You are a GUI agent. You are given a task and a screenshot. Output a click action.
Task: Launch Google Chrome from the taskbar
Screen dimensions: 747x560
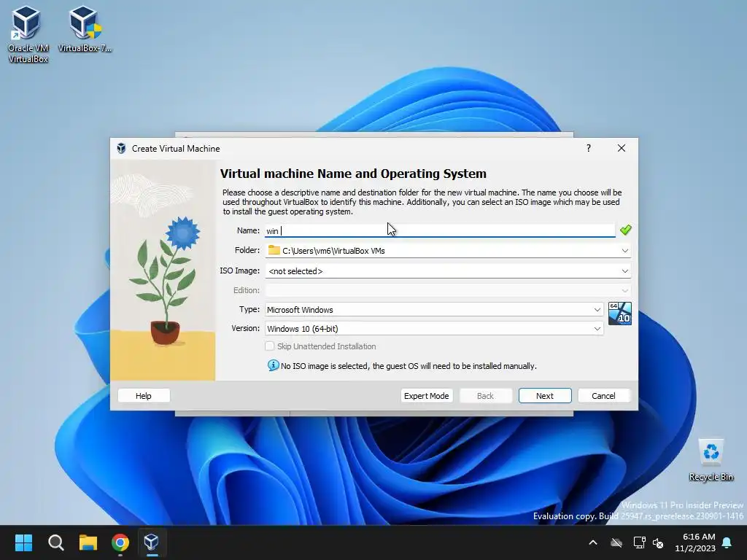coord(120,542)
